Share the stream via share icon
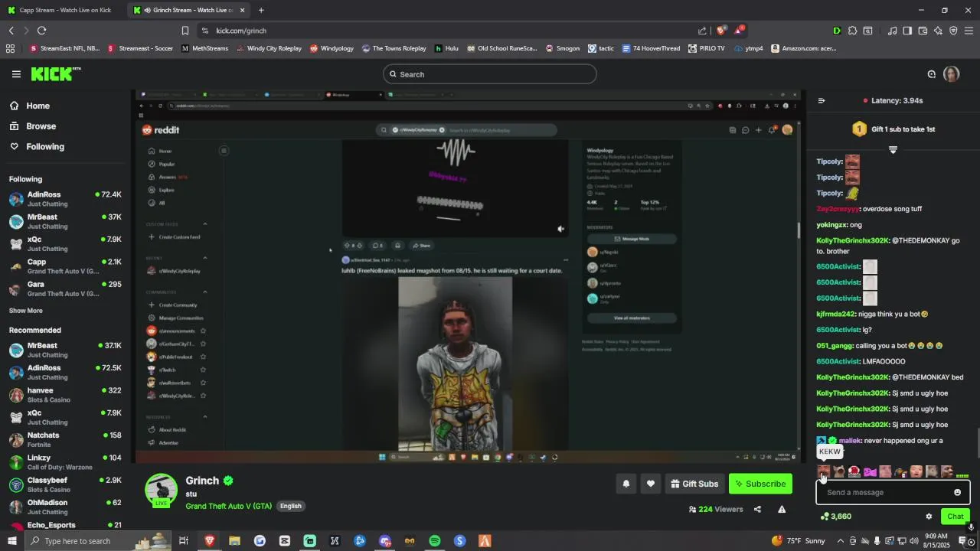Viewport: 980px width, 551px height. pos(757,510)
